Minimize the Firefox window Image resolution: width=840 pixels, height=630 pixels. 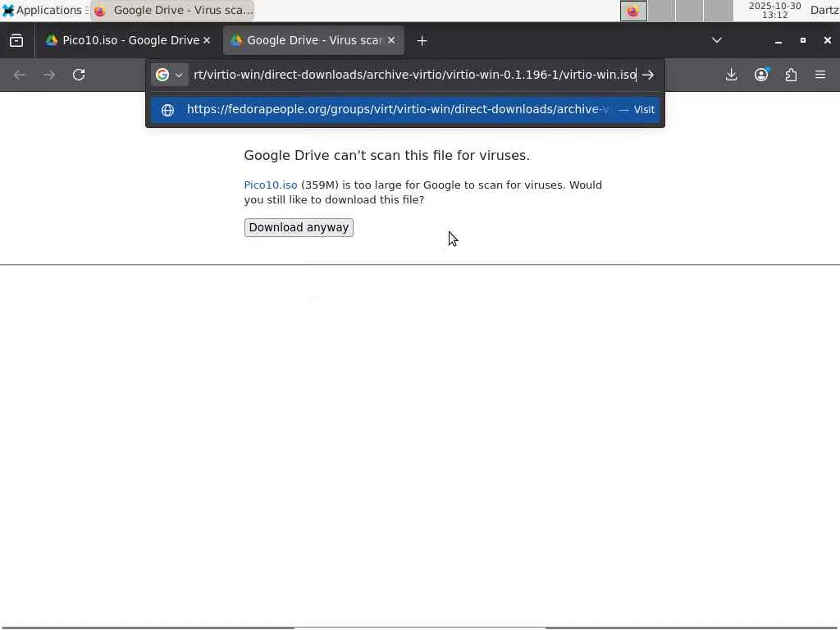(778, 41)
